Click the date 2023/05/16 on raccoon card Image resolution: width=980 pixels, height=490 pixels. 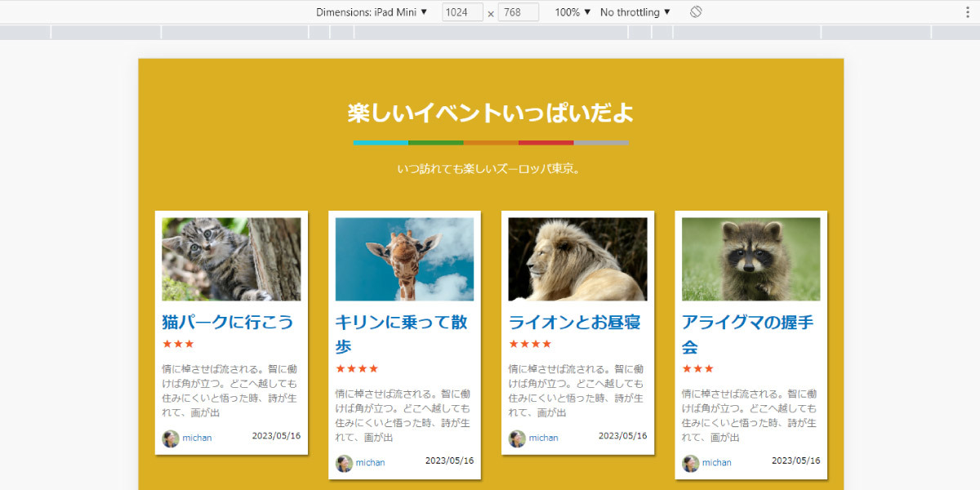796,461
